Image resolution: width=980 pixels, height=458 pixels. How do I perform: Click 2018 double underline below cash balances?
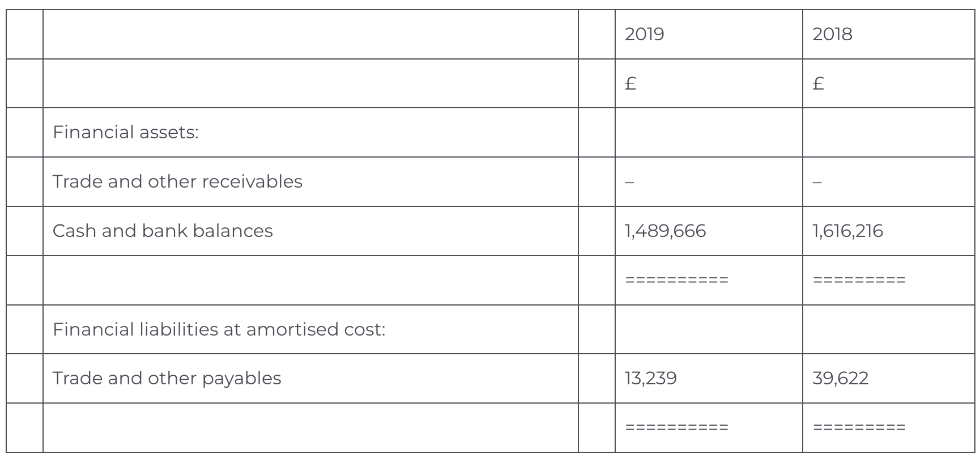click(859, 280)
